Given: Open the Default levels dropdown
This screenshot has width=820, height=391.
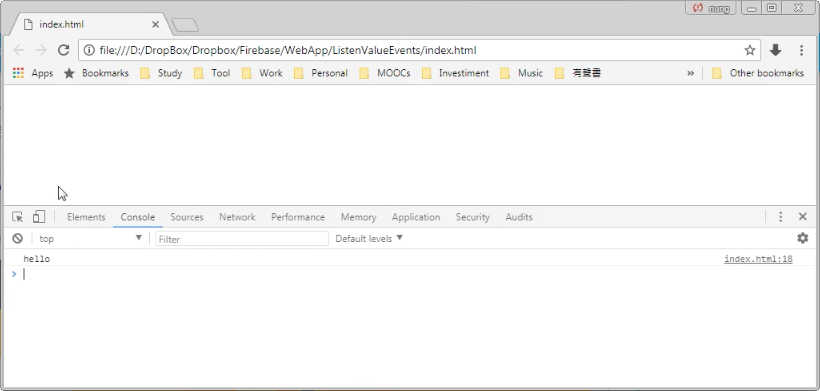Looking at the screenshot, I should click(x=369, y=238).
